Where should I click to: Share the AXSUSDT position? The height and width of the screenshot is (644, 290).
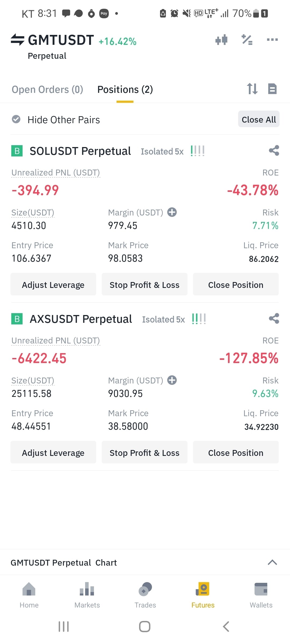(x=274, y=319)
